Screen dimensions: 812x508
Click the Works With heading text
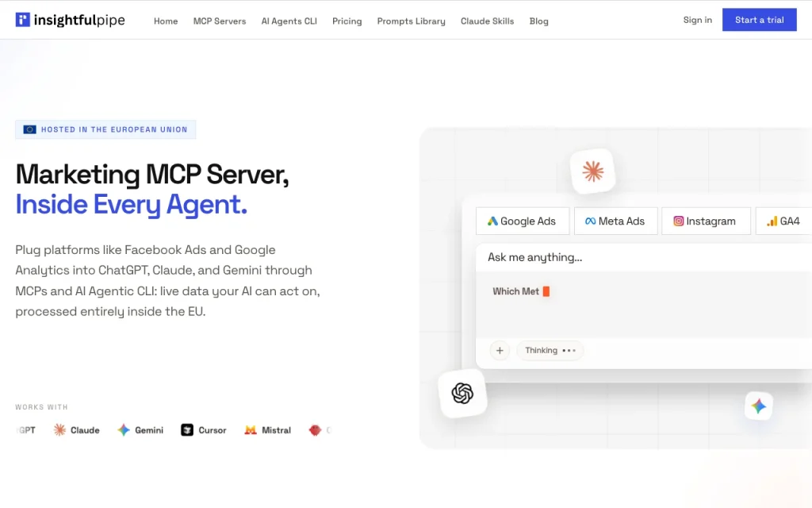click(x=41, y=407)
